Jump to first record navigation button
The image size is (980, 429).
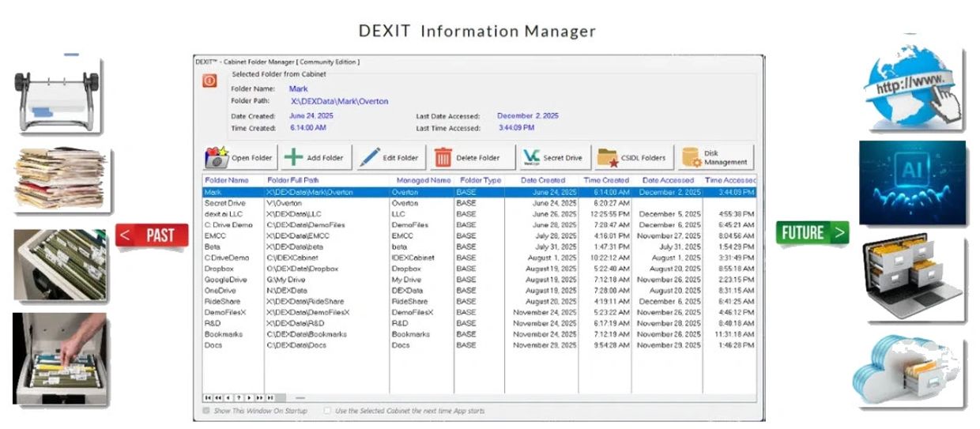pyautogui.click(x=208, y=397)
